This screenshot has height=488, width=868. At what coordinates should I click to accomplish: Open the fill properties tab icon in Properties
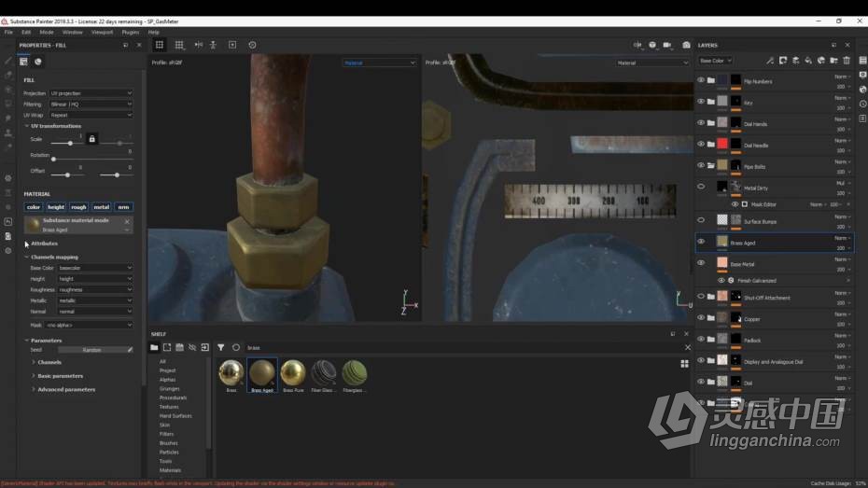(23, 62)
